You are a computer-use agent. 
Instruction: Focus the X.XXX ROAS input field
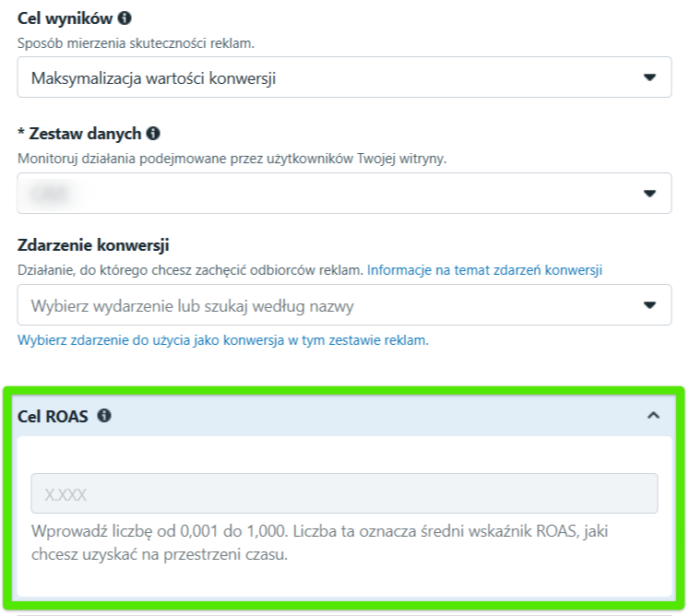(x=344, y=493)
